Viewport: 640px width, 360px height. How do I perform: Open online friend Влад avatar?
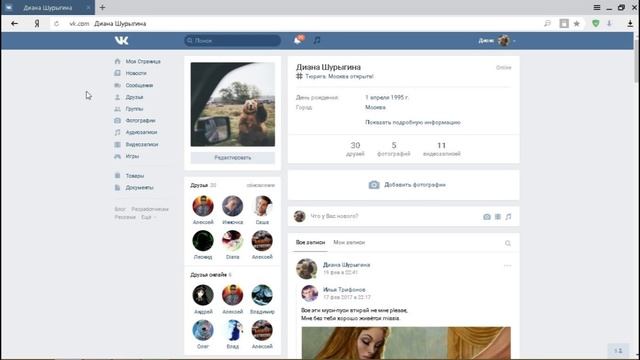click(233, 330)
